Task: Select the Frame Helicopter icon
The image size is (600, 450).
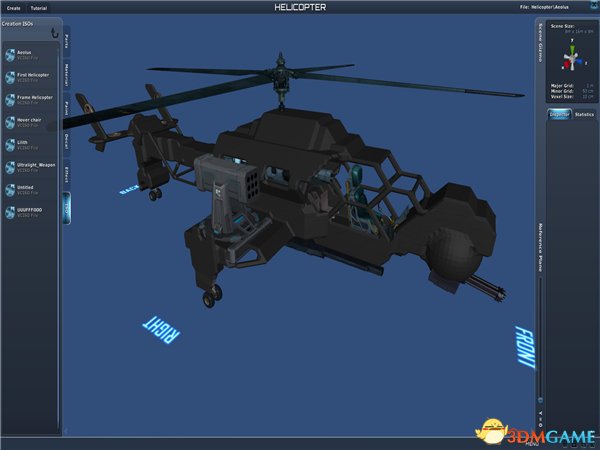Action: tap(10, 99)
